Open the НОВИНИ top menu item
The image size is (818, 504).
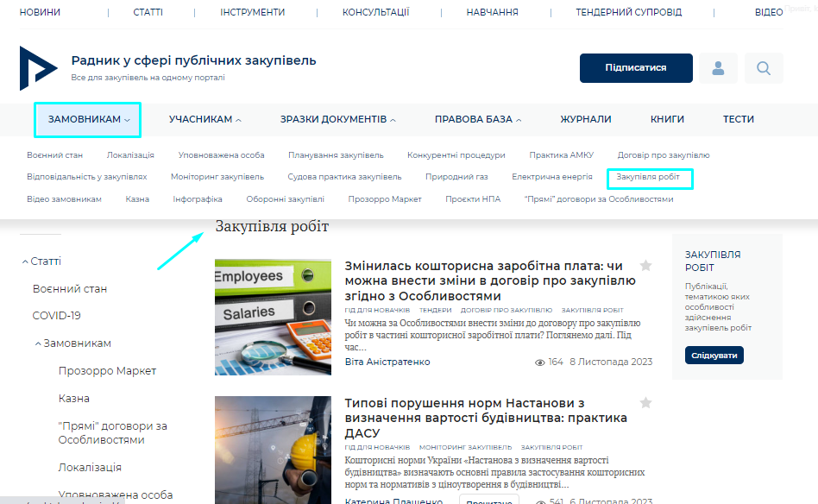coord(40,12)
